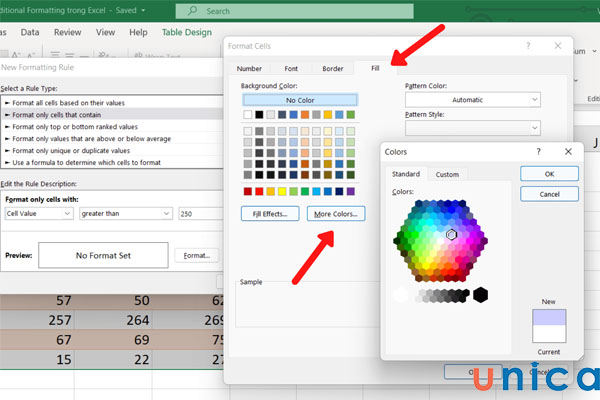600x400 pixels.
Task: Pick the large black hexagon color
Action: click(x=481, y=294)
